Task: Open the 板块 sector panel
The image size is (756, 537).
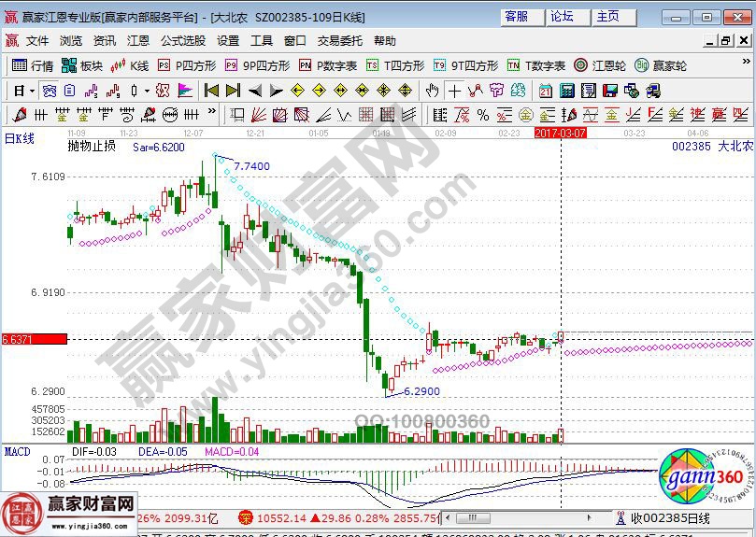Action: (x=82, y=65)
